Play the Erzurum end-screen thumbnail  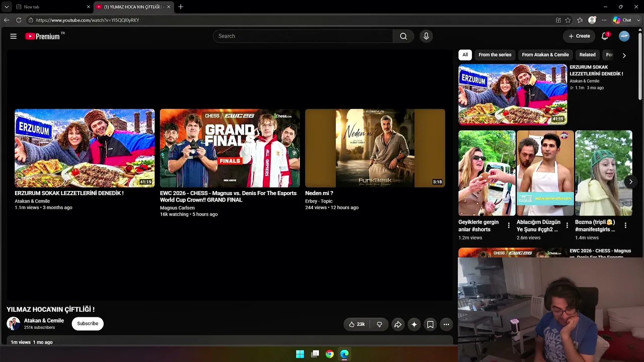coord(85,148)
